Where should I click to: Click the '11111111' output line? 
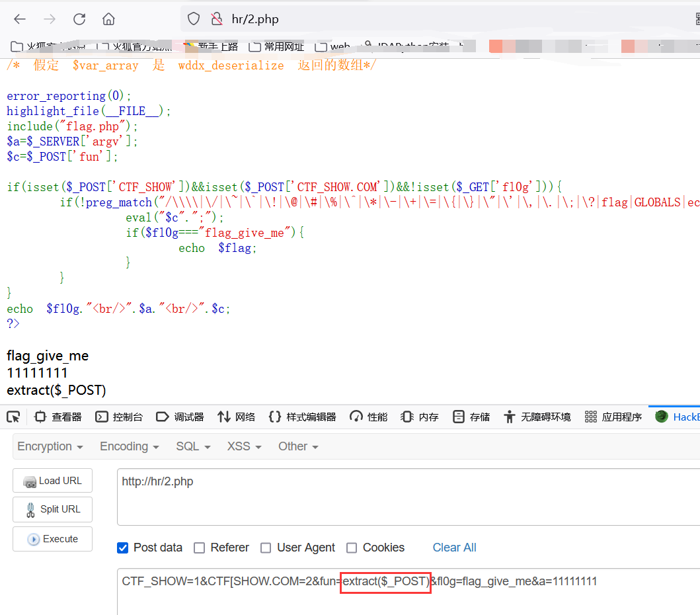tap(37, 373)
